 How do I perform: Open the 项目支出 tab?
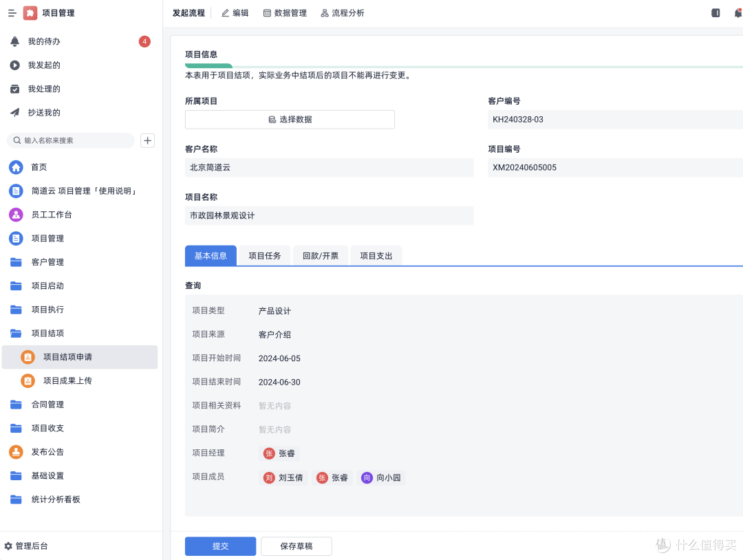click(376, 256)
